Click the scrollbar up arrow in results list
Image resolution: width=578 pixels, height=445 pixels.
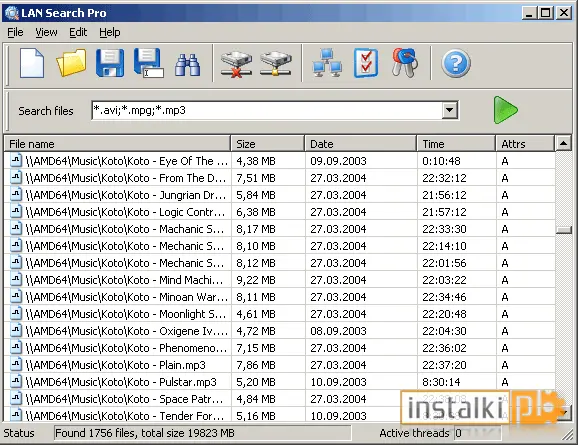pyautogui.click(x=563, y=143)
